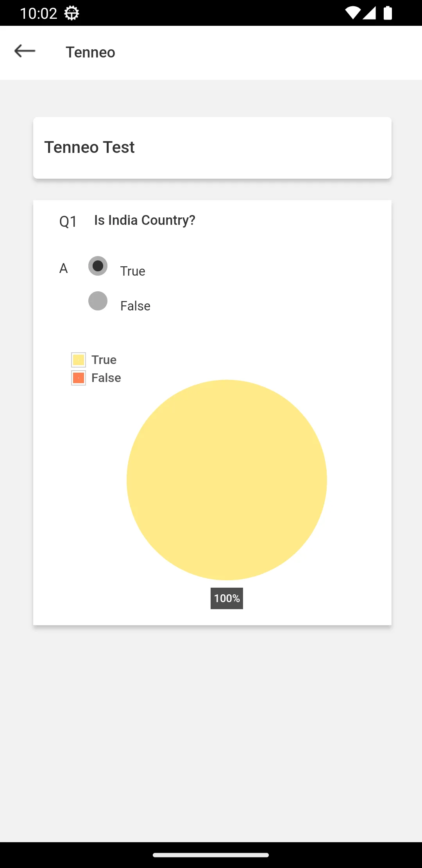This screenshot has width=422, height=868.
Task: Click the yellow True legend swatch
Action: click(79, 360)
